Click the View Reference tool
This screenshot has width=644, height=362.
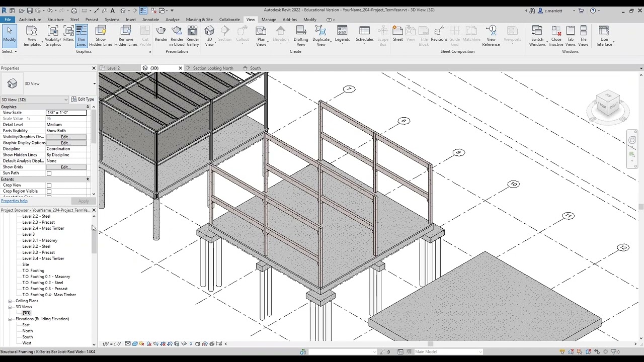point(491,36)
